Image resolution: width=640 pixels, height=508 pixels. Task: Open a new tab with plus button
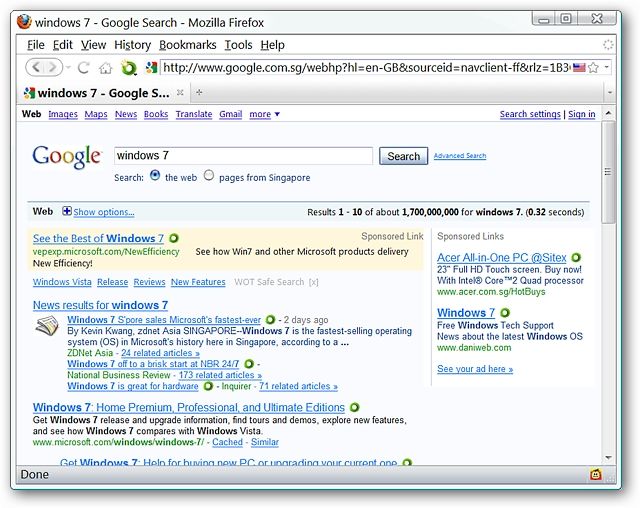tap(199, 93)
